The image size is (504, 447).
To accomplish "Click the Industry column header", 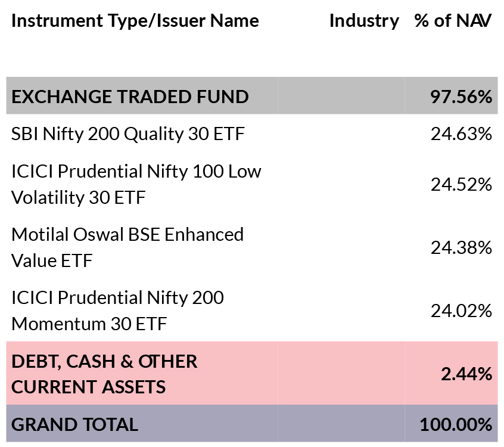I will (364, 21).
